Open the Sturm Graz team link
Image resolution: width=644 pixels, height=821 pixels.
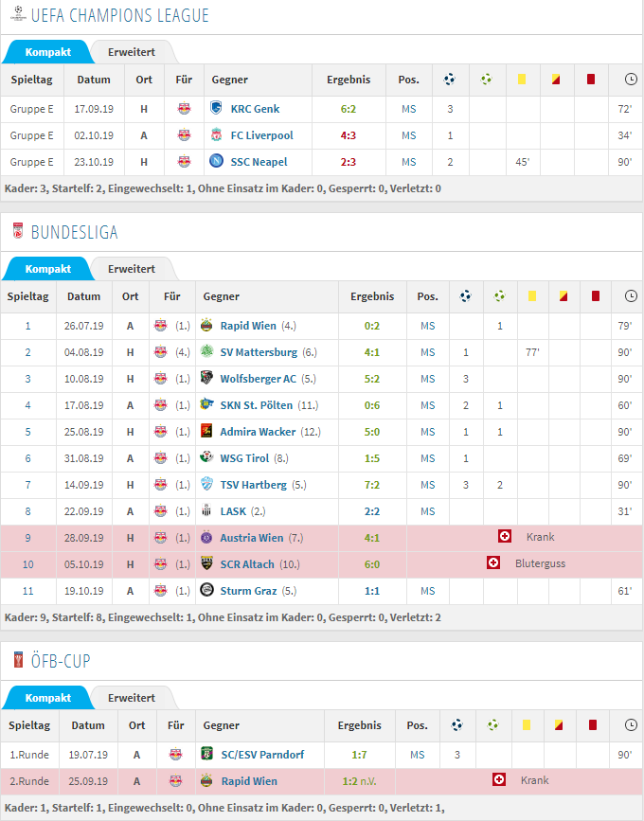click(x=248, y=591)
